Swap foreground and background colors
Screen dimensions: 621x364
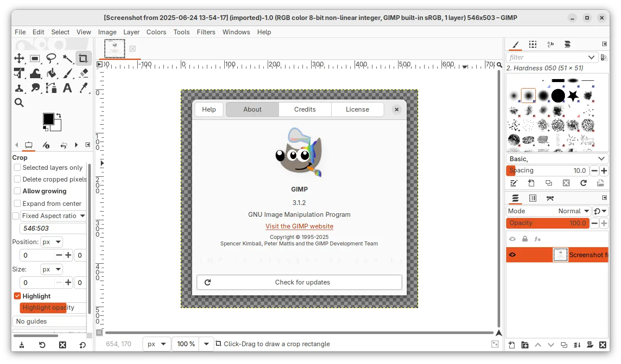click(x=59, y=116)
